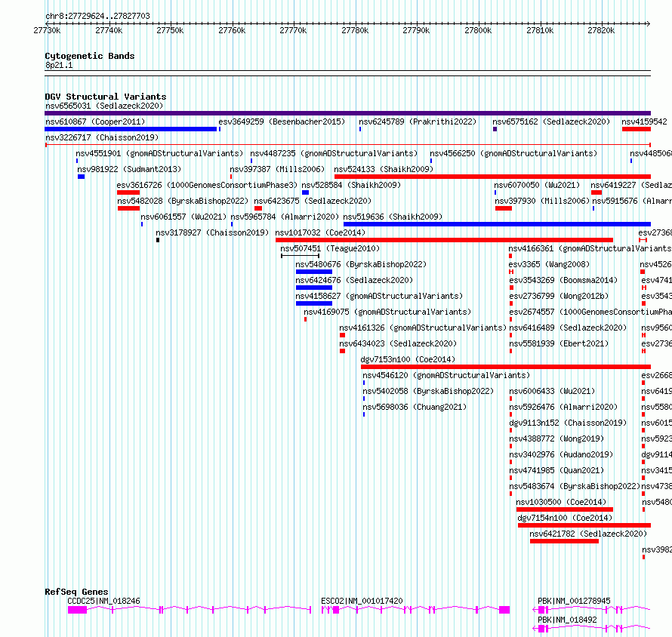Select esv2736799 (Wong2012b) label
The height and width of the screenshot is (637, 672).
pyautogui.click(x=559, y=296)
